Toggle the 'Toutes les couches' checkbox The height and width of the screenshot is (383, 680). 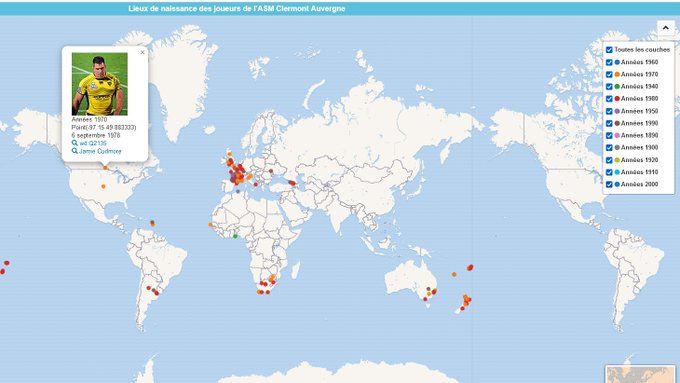(x=609, y=50)
